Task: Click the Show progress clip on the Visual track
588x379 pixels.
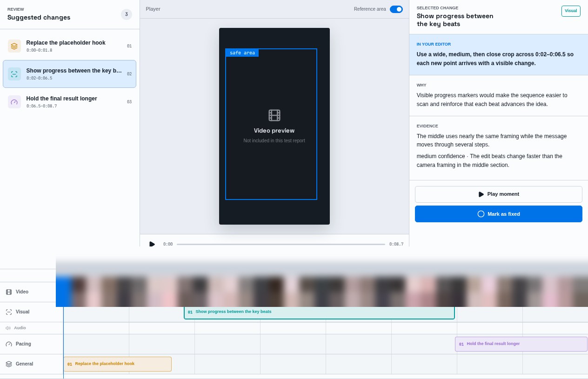Action: coord(319,312)
